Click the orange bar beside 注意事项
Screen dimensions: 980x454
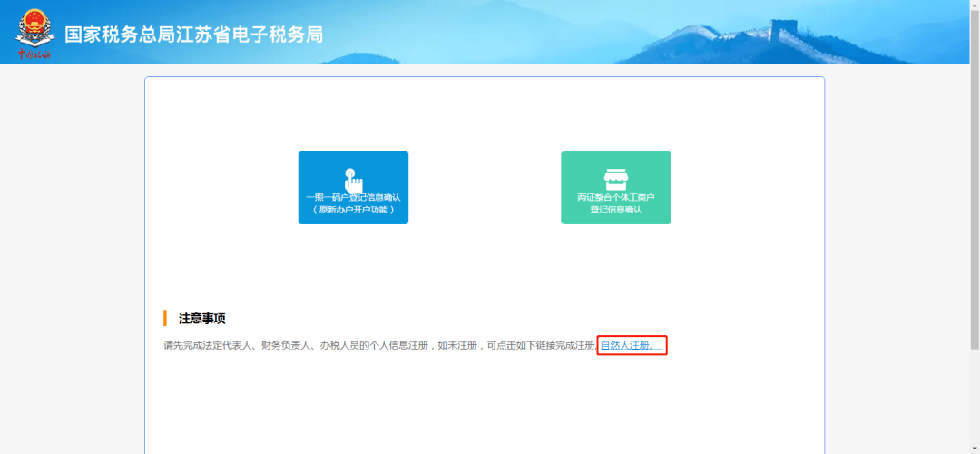pyautogui.click(x=165, y=318)
